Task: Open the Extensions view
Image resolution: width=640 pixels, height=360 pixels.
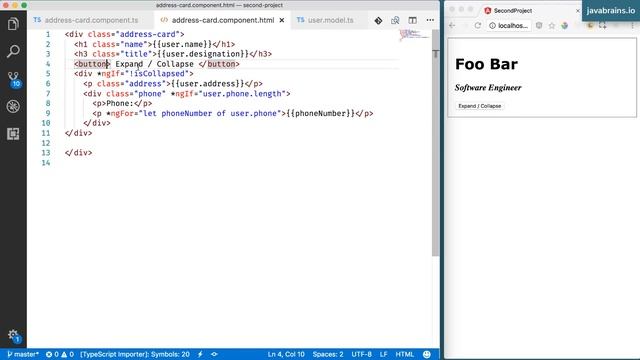Action: [13, 134]
